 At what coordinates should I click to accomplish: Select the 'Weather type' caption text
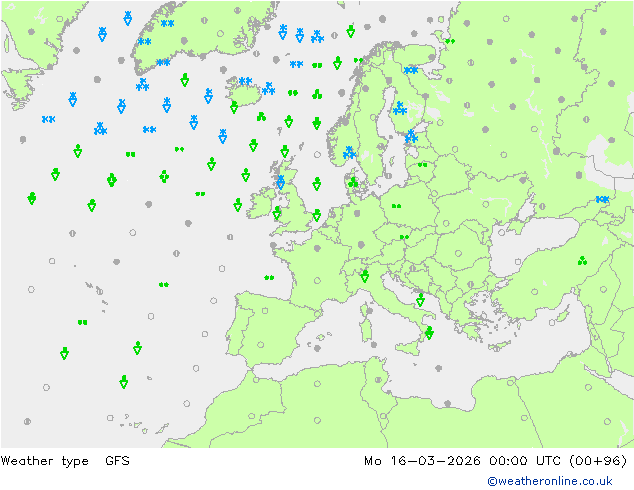coord(44,461)
